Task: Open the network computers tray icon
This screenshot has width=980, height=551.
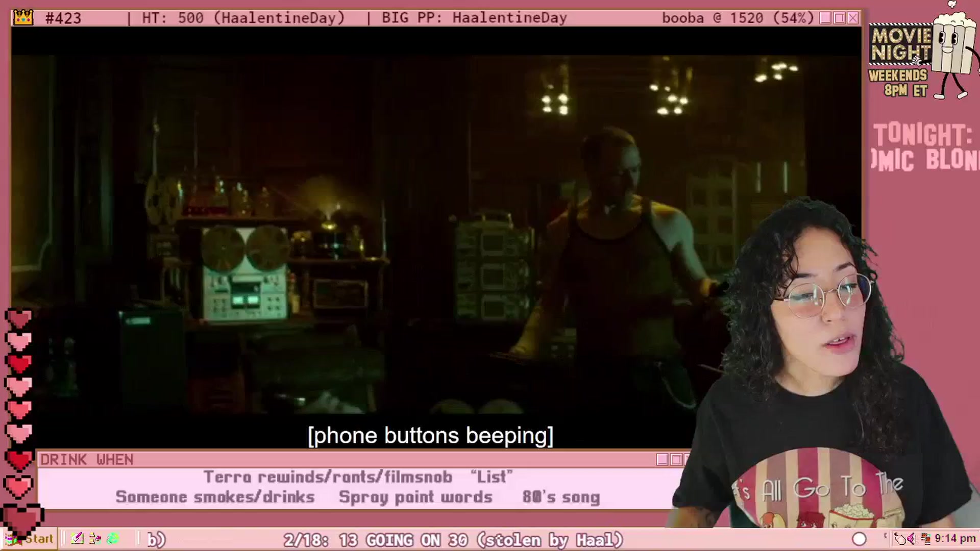Action: point(925,538)
